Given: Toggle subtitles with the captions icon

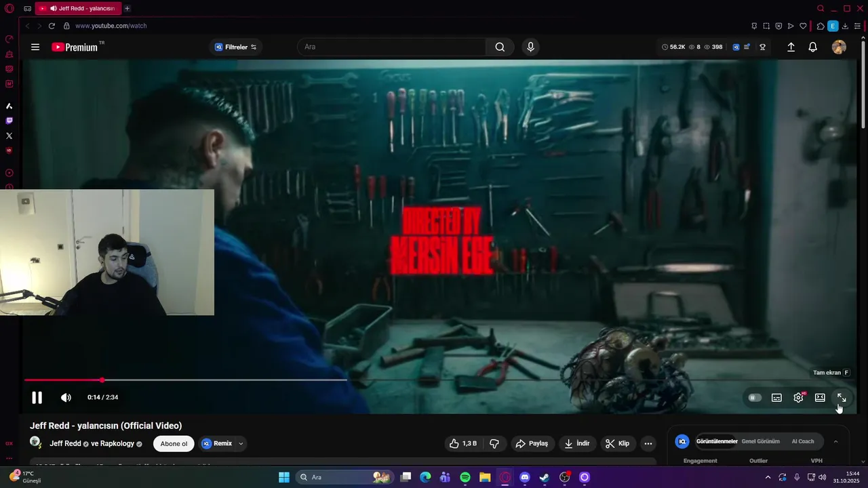Looking at the screenshot, I should [x=776, y=398].
